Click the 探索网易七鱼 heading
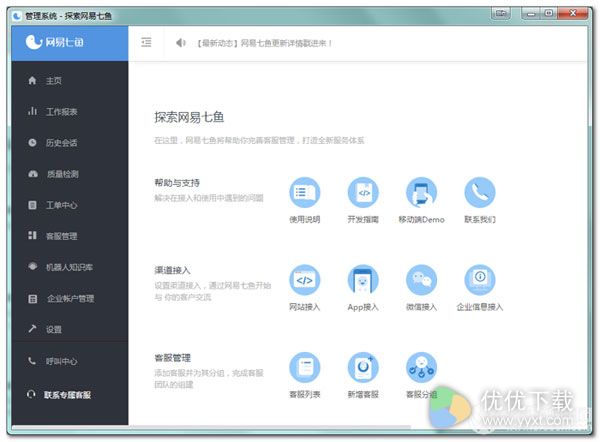The height and width of the screenshot is (442, 600). (189, 117)
